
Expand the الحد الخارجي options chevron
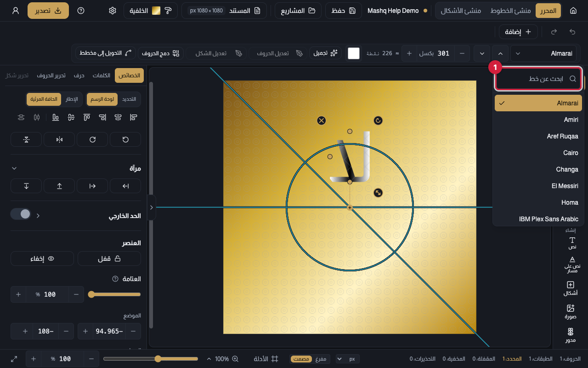point(38,215)
